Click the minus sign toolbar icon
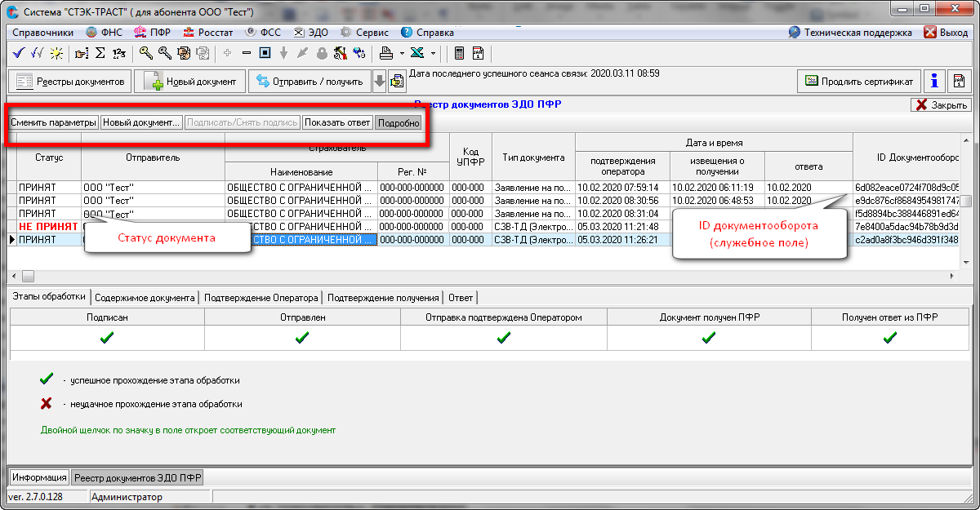980x510 pixels. tap(246, 54)
